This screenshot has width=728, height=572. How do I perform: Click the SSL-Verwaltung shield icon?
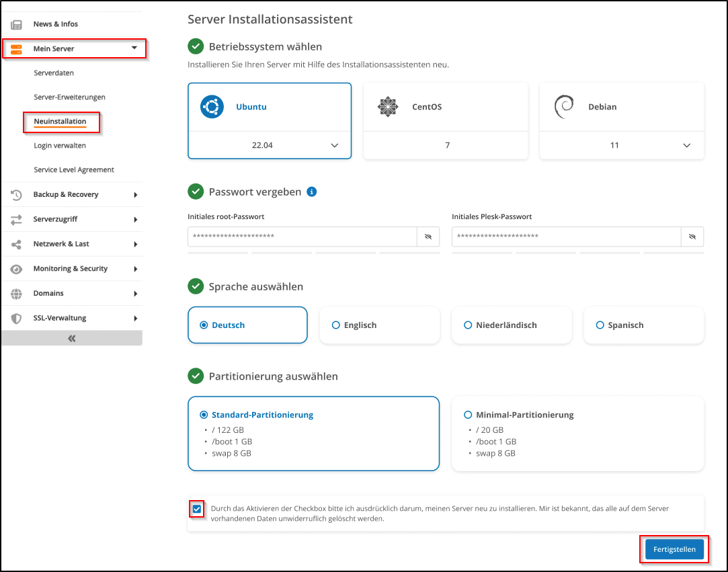click(16, 319)
